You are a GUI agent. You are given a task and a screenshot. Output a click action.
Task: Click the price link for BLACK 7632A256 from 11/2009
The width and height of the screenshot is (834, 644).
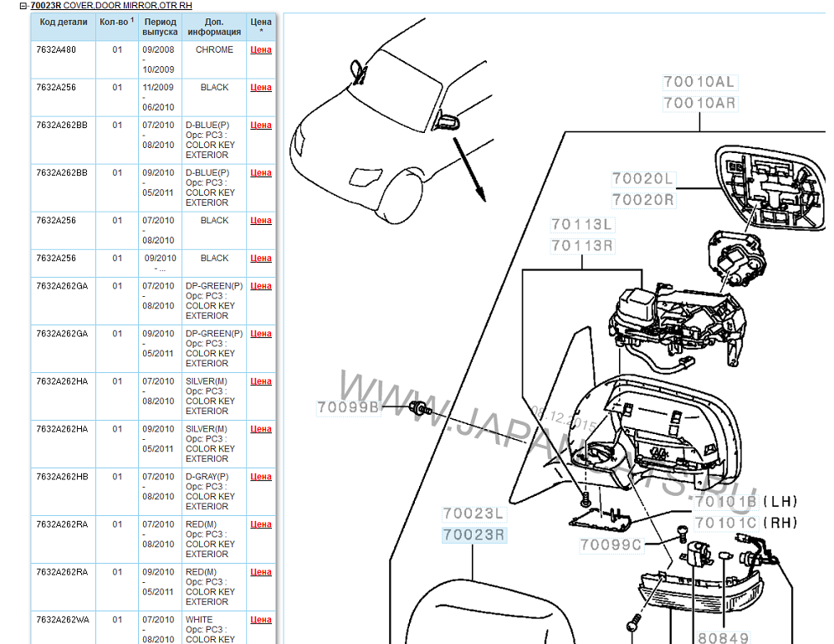[261, 88]
